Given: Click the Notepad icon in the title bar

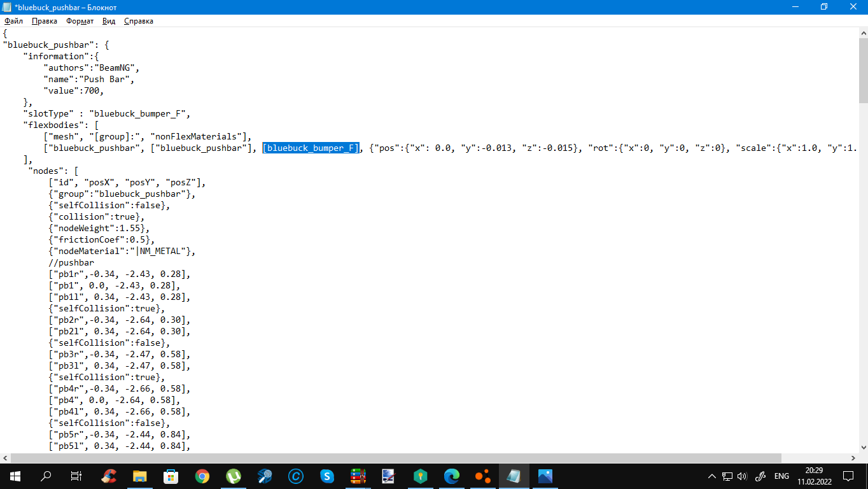Looking at the screenshot, I should 8,7.
